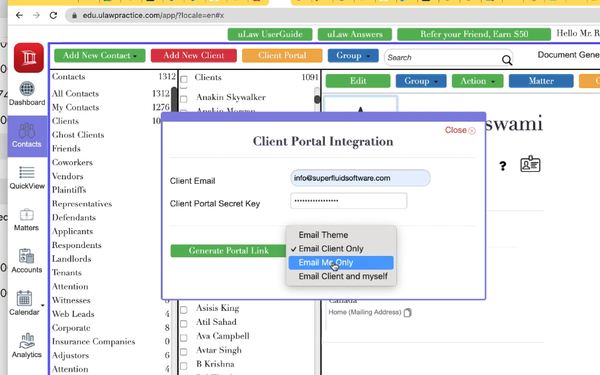Check the Anakin Skywalker checkbox

point(184,99)
